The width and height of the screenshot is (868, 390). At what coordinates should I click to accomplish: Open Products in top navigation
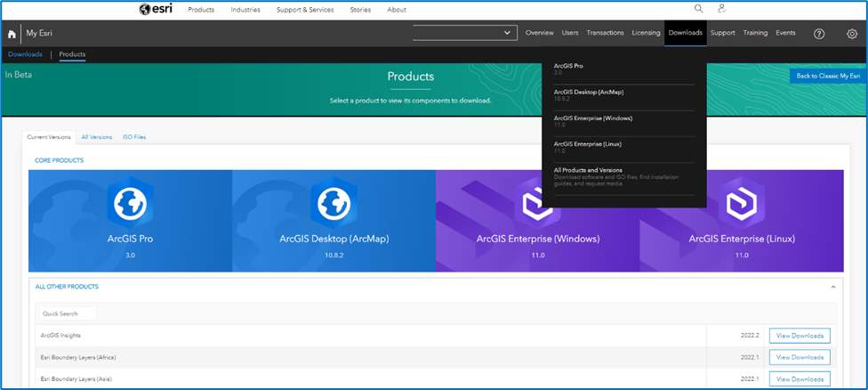(201, 10)
